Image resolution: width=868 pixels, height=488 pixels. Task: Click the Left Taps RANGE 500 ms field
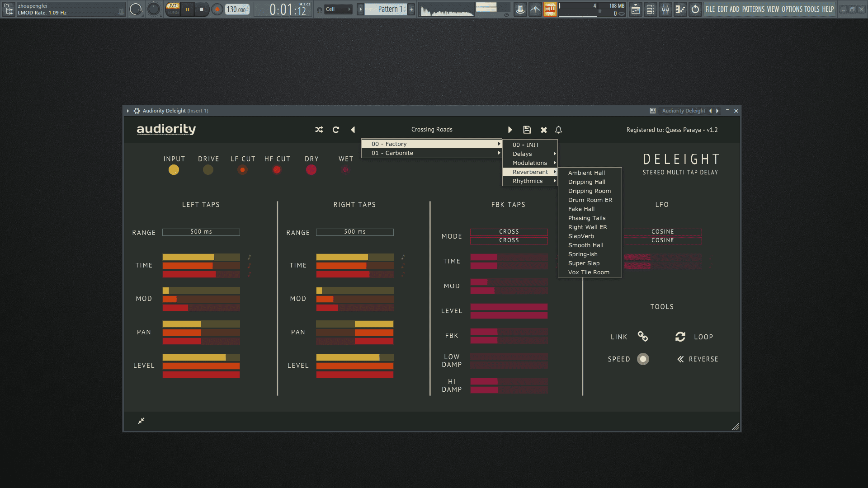click(201, 232)
